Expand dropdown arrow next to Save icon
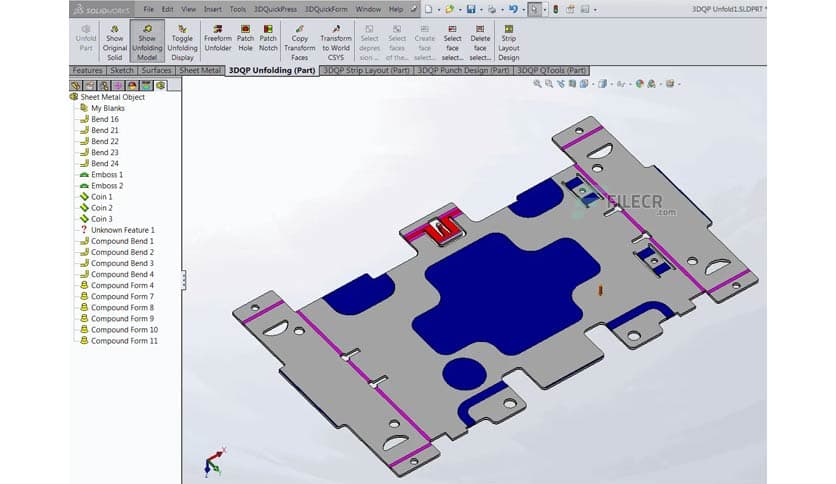 [x=480, y=10]
